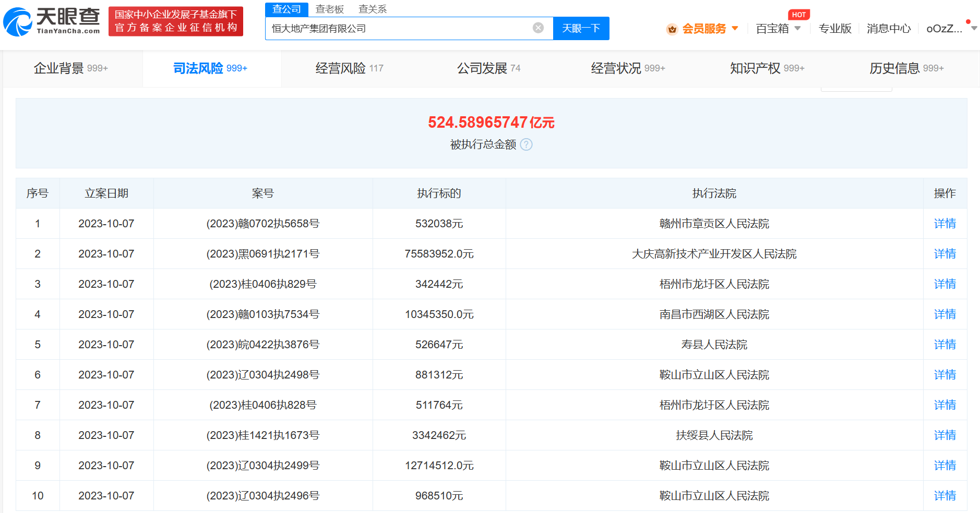Expand the 会员服务 dropdown arrow
Viewport: 980px width, 513px height.
(735, 28)
